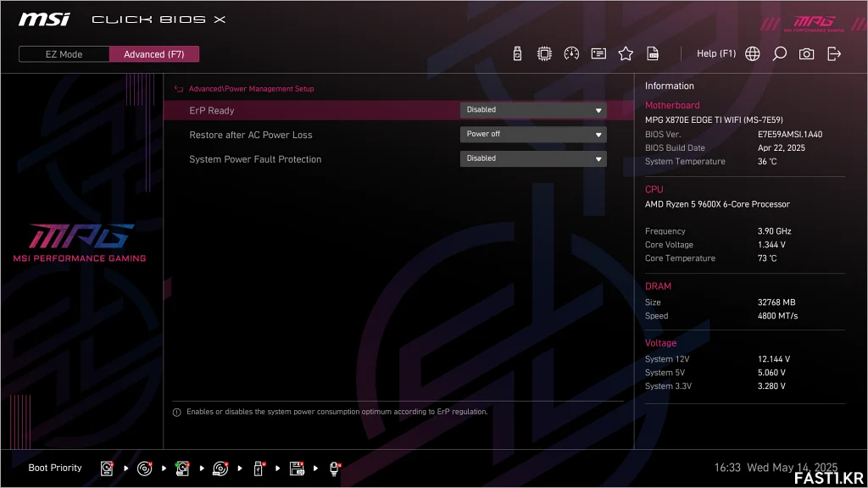Open the M-Flash USB update icon

coord(517,53)
